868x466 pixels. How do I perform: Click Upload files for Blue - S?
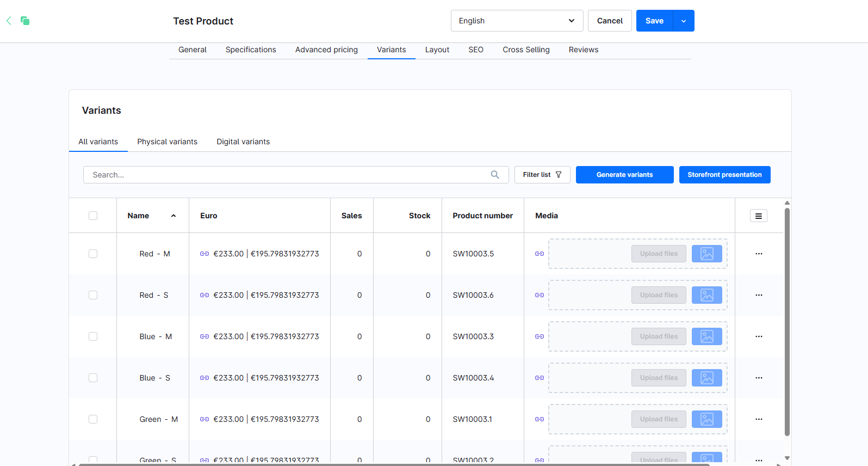click(x=659, y=378)
